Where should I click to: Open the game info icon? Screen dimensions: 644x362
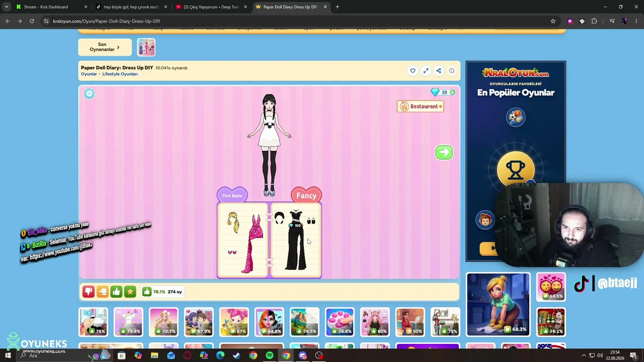coord(452,71)
